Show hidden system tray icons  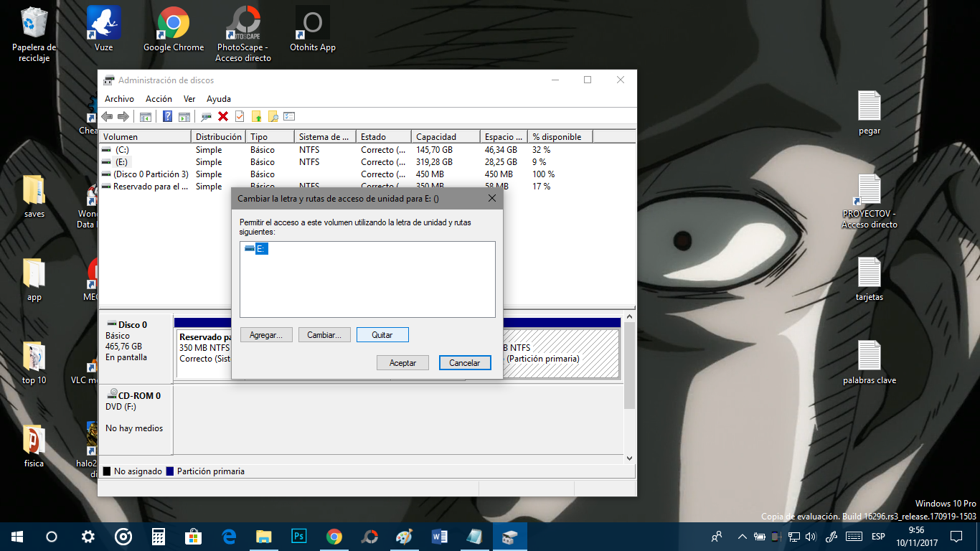(742, 537)
